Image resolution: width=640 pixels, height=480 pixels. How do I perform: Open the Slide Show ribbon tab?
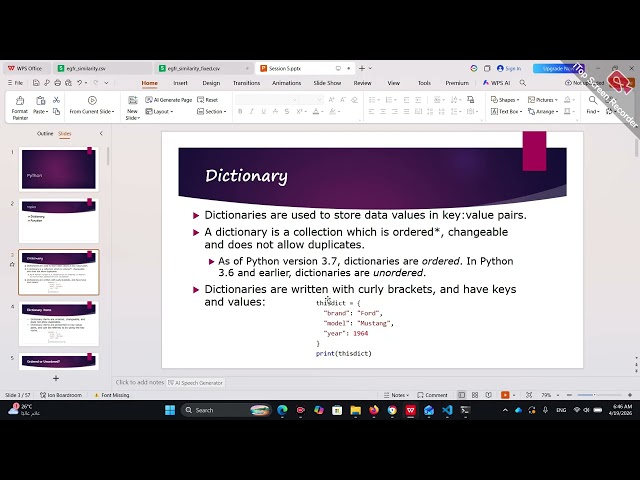327,83
